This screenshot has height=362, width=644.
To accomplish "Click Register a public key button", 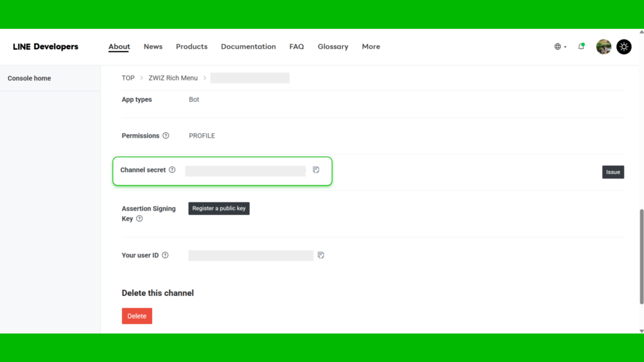I will click(x=219, y=209).
